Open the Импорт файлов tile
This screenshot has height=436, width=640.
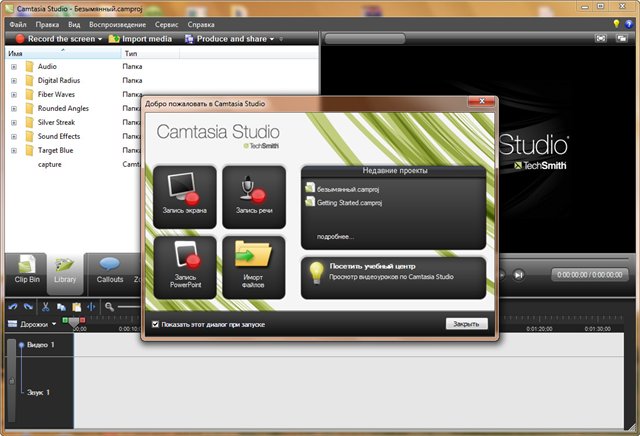(x=254, y=267)
